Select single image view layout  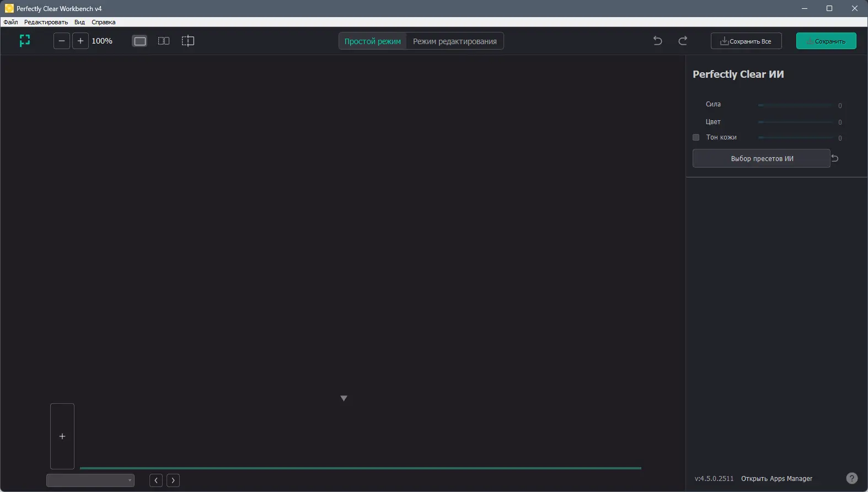140,41
